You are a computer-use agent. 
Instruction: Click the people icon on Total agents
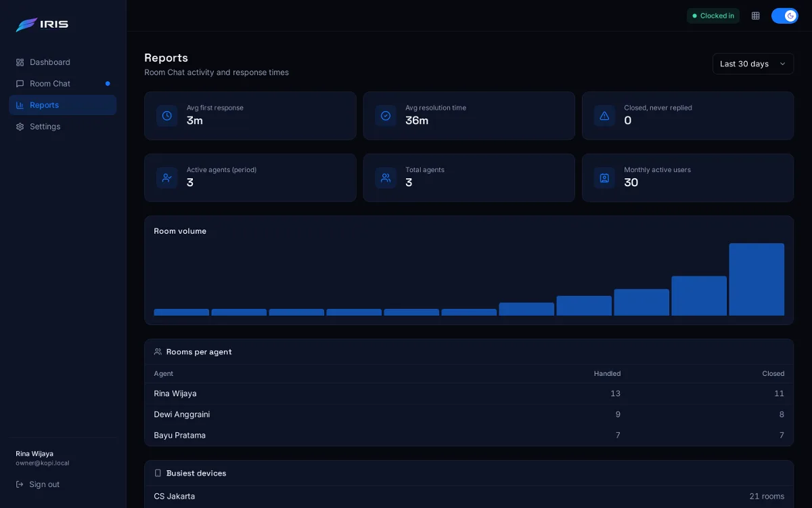[386, 177]
